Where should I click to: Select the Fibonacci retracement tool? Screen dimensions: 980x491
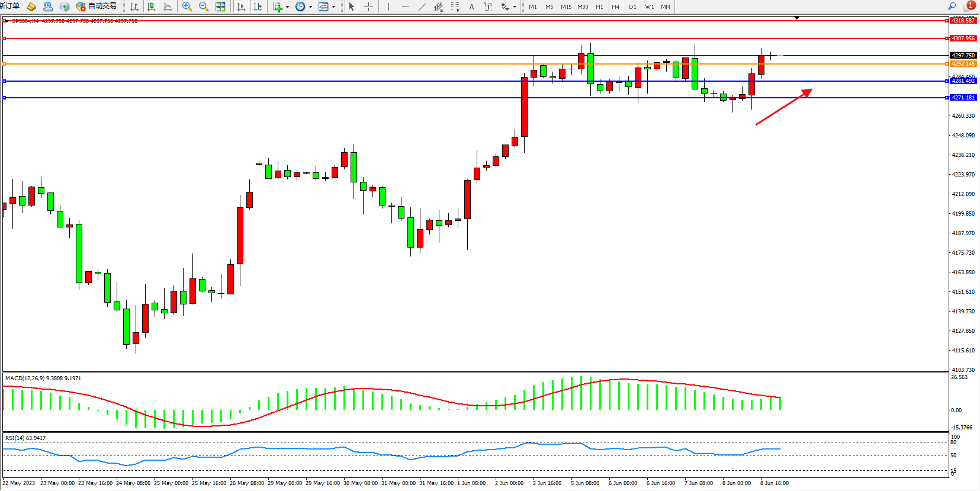[x=455, y=7]
